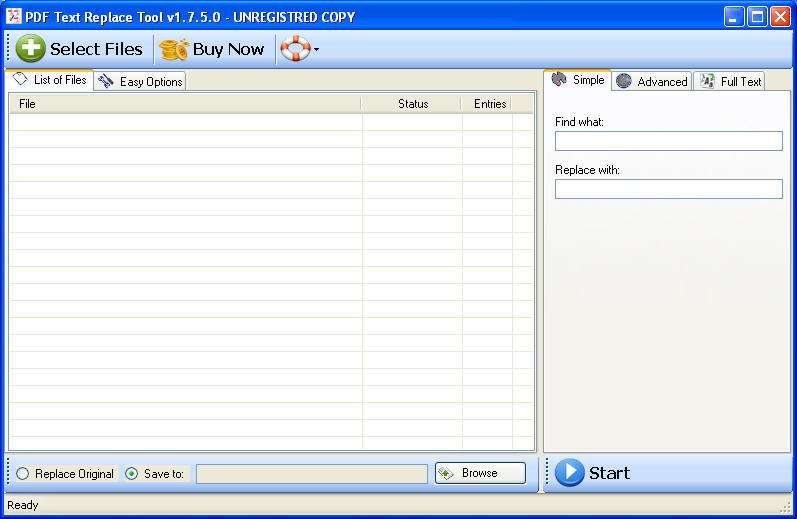Maximize the PDF Text Replace Tool window
The width and height of the screenshot is (797, 519).
pos(757,17)
